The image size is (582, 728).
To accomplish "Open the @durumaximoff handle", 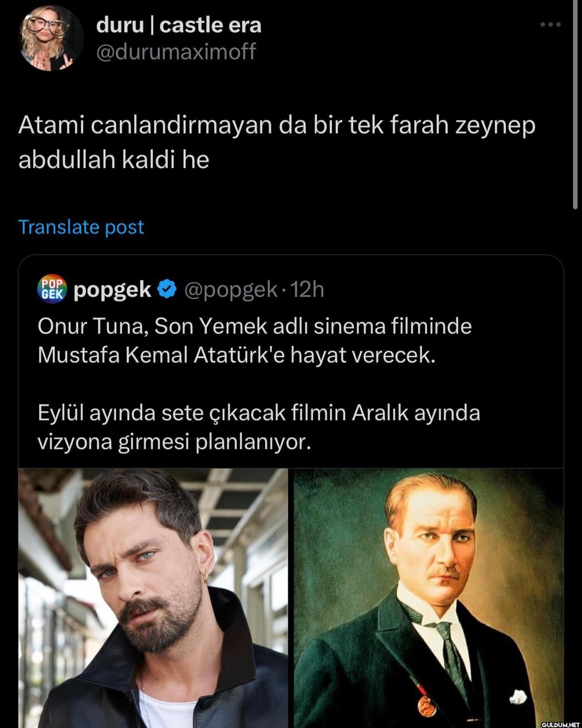I will coord(176,51).
